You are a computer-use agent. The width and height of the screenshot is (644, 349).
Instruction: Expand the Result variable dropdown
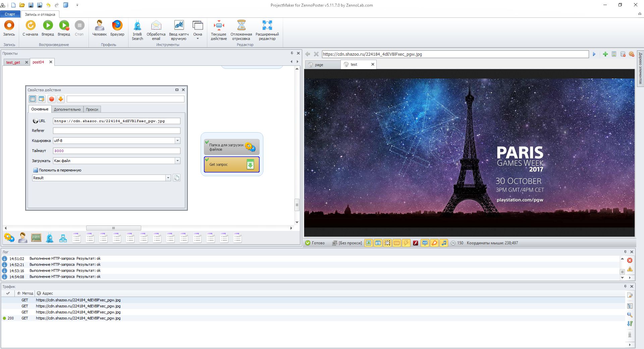pyautogui.click(x=168, y=178)
